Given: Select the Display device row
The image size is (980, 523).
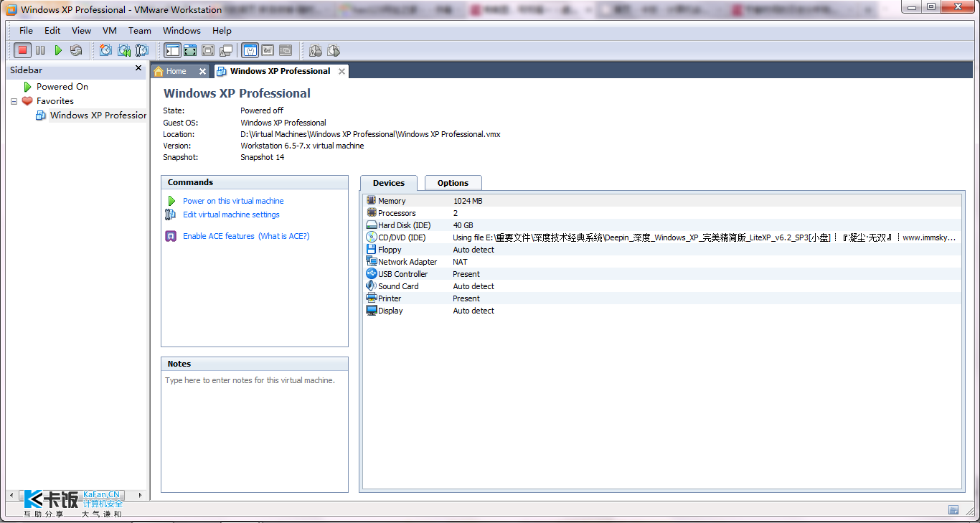Looking at the screenshot, I should (x=663, y=311).
